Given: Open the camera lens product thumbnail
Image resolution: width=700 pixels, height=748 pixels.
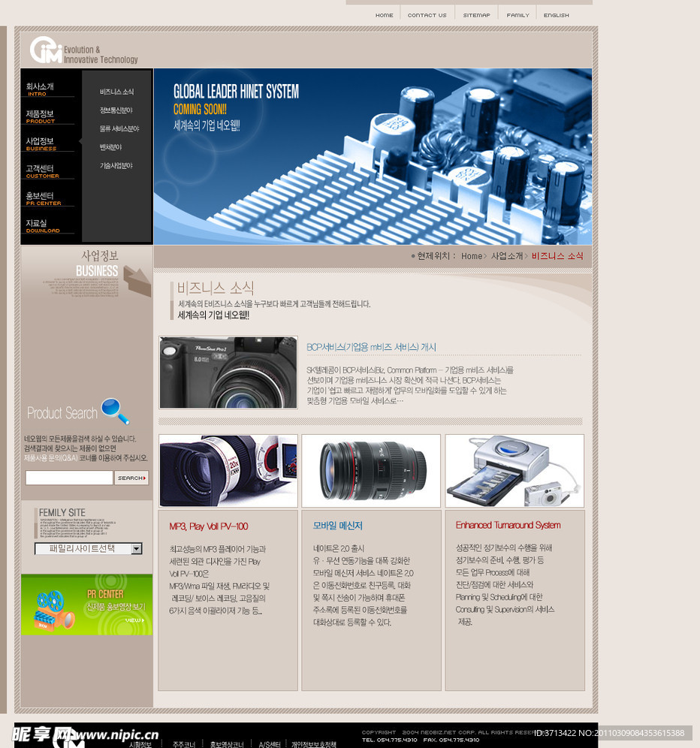Looking at the screenshot, I should 371,471.
